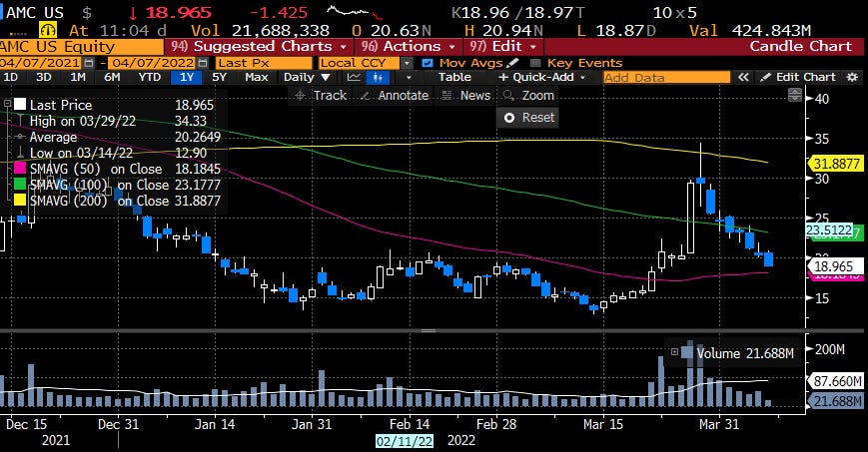Click the High on 03/29/22 legend row
This screenshot has height=452, width=868.
(x=118, y=121)
